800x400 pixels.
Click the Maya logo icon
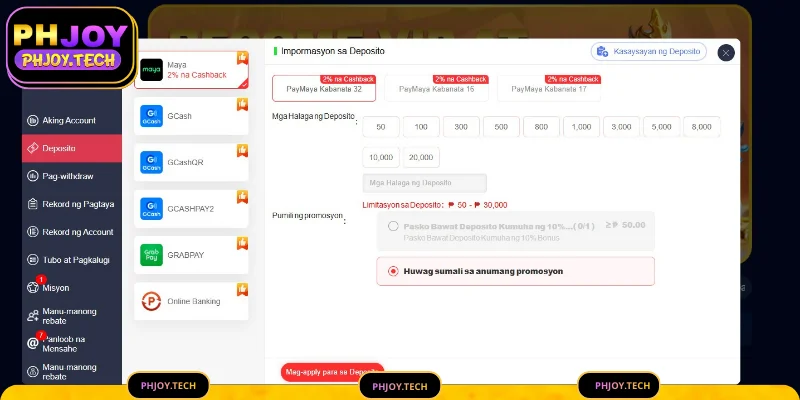pyautogui.click(x=152, y=70)
